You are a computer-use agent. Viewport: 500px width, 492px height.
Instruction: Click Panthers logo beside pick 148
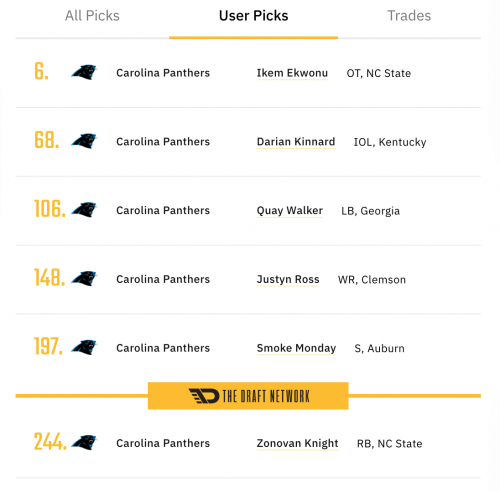84,278
